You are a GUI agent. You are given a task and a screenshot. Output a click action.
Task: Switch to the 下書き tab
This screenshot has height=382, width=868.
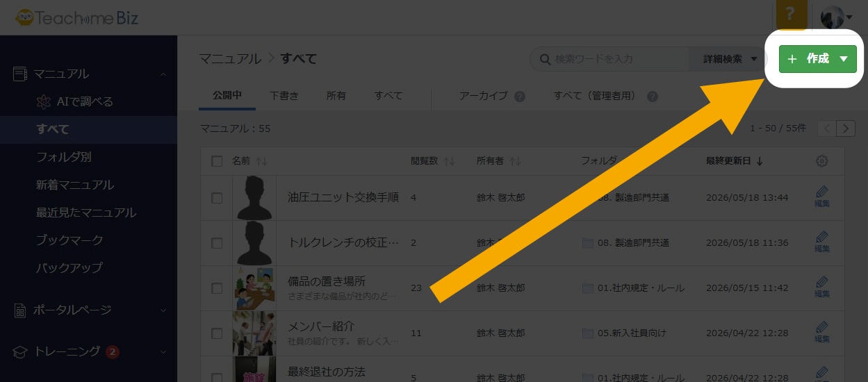pyautogui.click(x=284, y=96)
